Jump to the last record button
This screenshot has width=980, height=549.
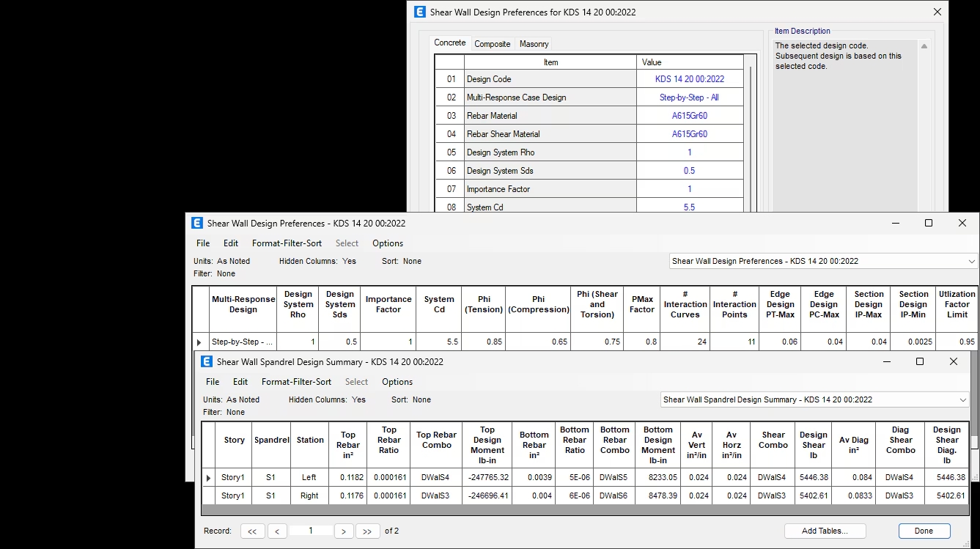[x=367, y=531]
